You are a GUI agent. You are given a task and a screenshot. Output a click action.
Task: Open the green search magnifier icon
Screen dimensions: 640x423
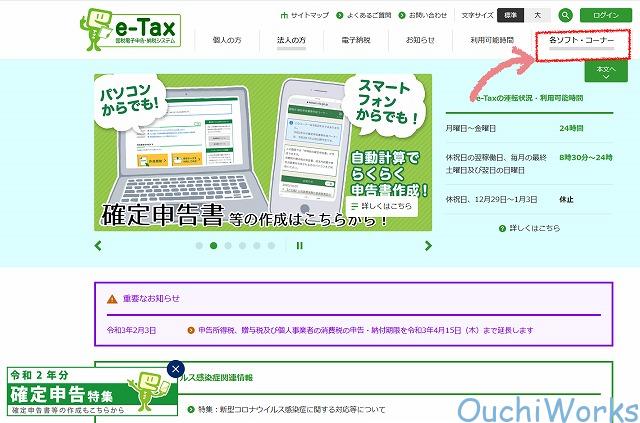click(566, 16)
